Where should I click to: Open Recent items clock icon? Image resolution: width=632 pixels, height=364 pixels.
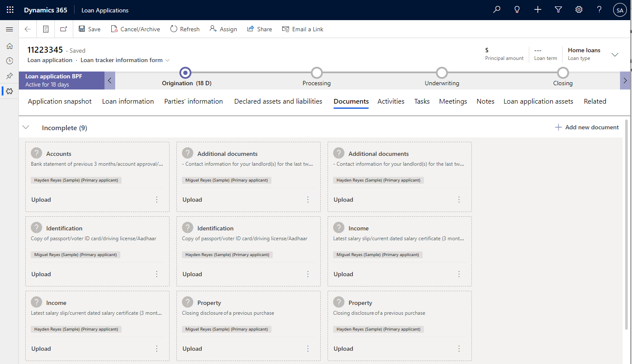click(x=9, y=61)
